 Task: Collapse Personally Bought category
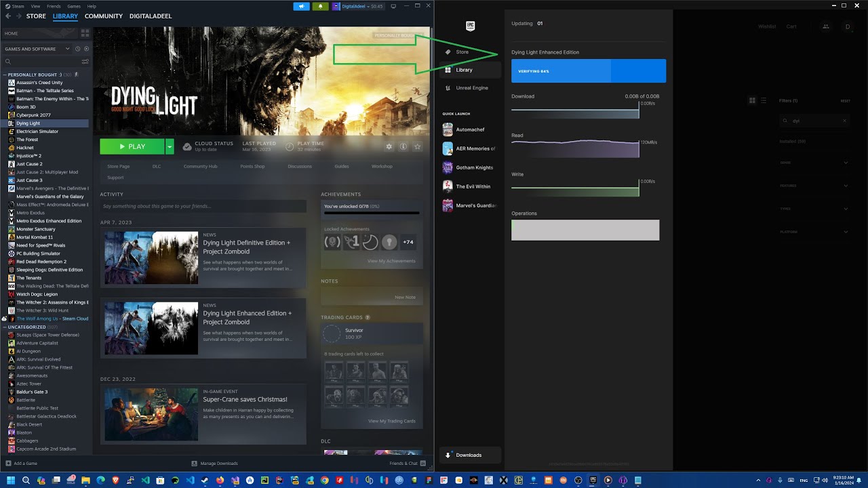pyautogui.click(x=5, y=75)
